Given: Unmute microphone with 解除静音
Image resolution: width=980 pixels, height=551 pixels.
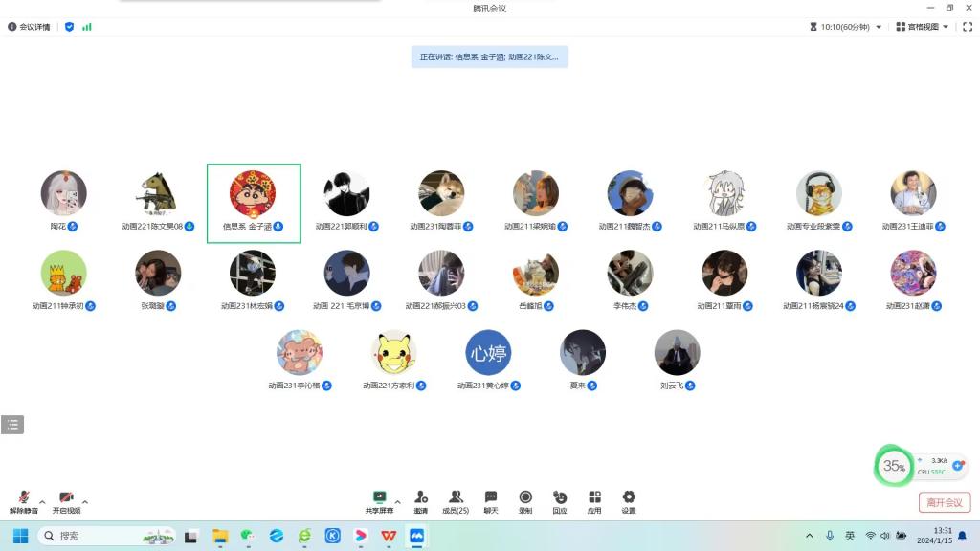Looking at the screenshot, I should point(24,501).
